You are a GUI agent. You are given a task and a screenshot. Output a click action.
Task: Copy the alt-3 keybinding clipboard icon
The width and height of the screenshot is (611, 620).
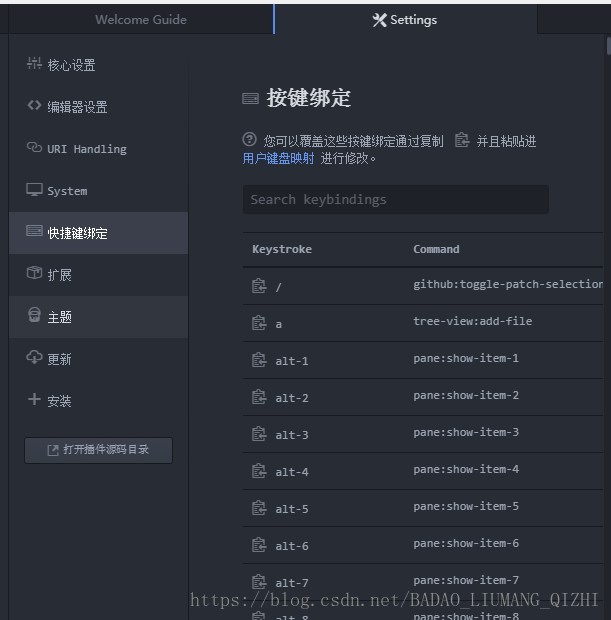coord(259,434)
